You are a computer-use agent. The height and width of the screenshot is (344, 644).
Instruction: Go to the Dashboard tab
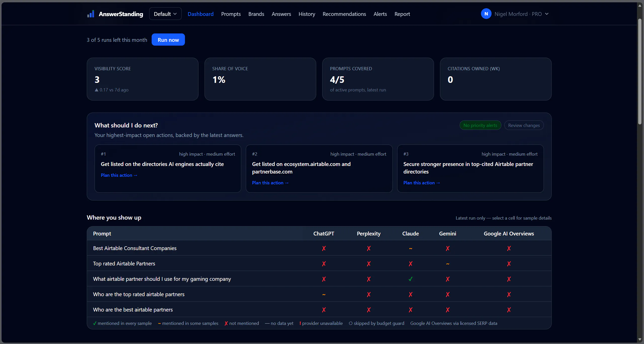(x=200, y=14)
